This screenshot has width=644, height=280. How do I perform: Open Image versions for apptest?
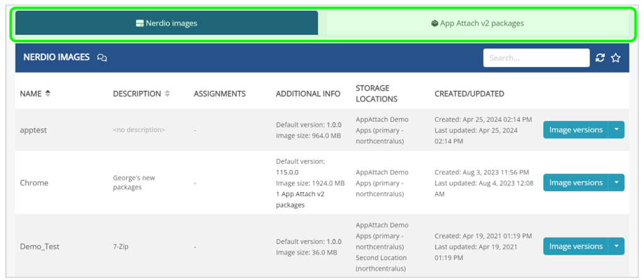point(575,130)
